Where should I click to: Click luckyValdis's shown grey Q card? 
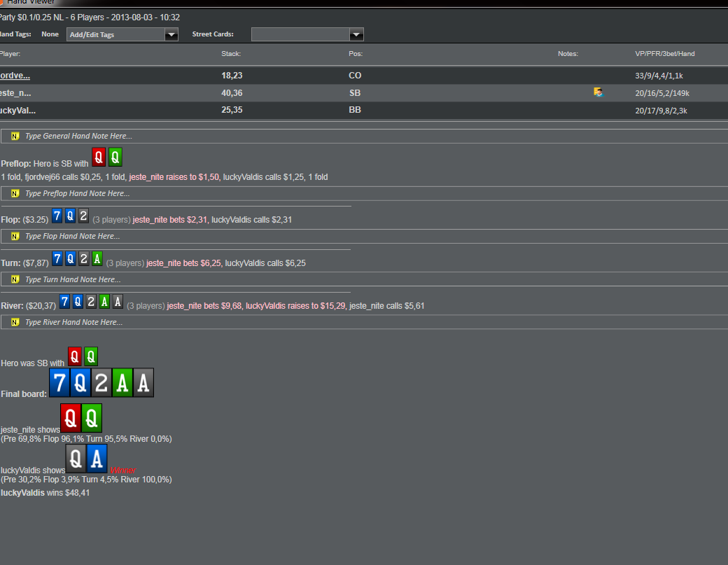click(x=76, y=459)
